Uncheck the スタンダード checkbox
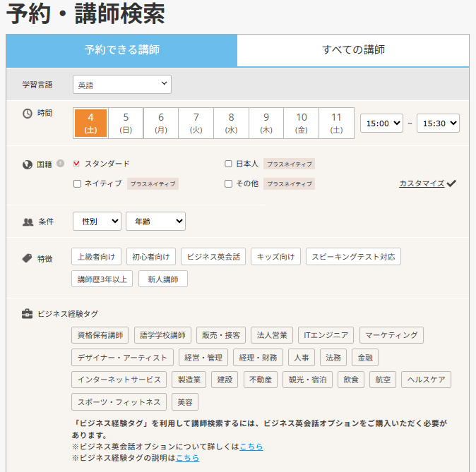Viewport: 476px width, 472px height. coord(77,164)
